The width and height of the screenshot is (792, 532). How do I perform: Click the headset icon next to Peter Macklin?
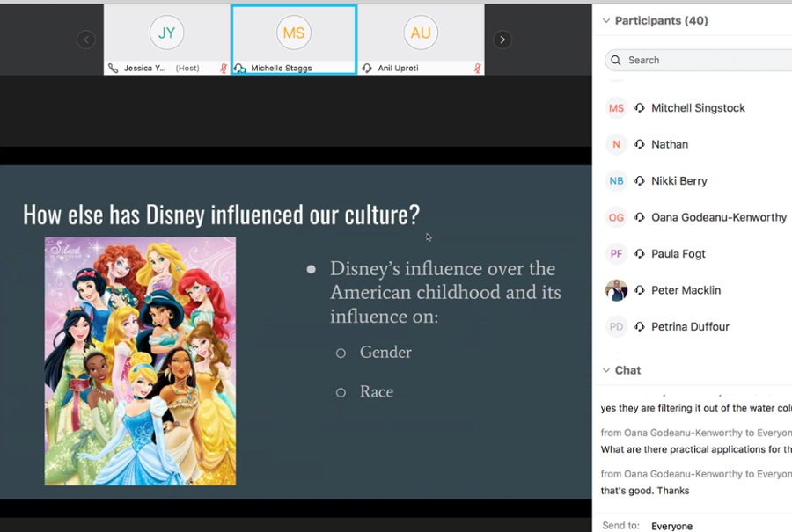pos(640,290)
